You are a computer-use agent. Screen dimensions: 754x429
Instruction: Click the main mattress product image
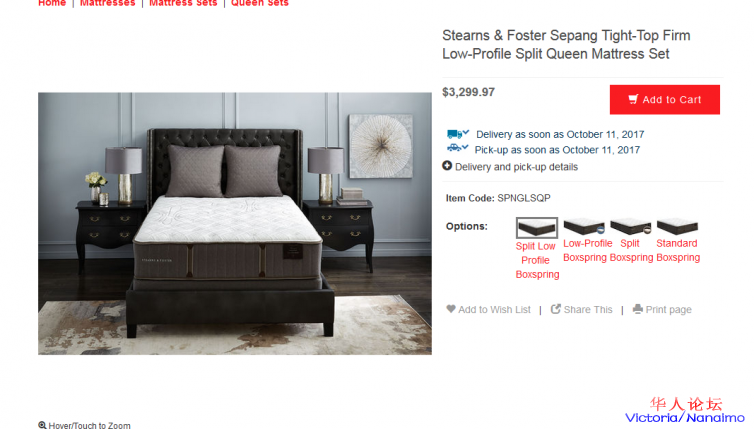tap(235, 224)
